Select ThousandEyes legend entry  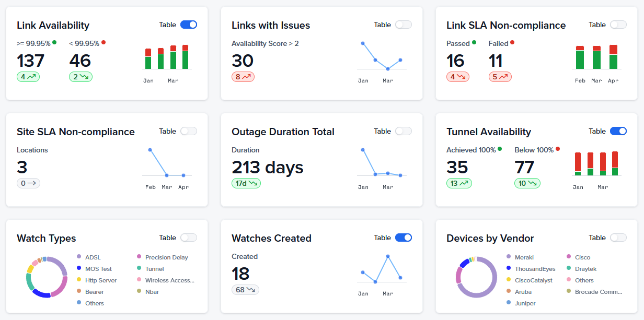click(x=531, y=269)
